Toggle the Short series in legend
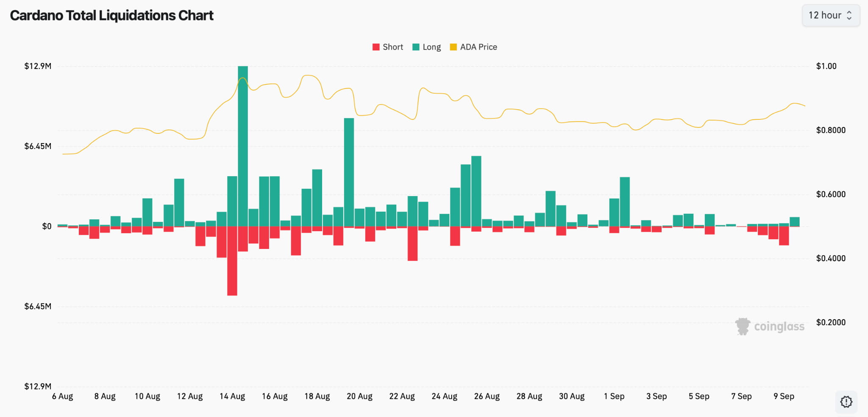868x417 pixels. [x=387, y=47]
